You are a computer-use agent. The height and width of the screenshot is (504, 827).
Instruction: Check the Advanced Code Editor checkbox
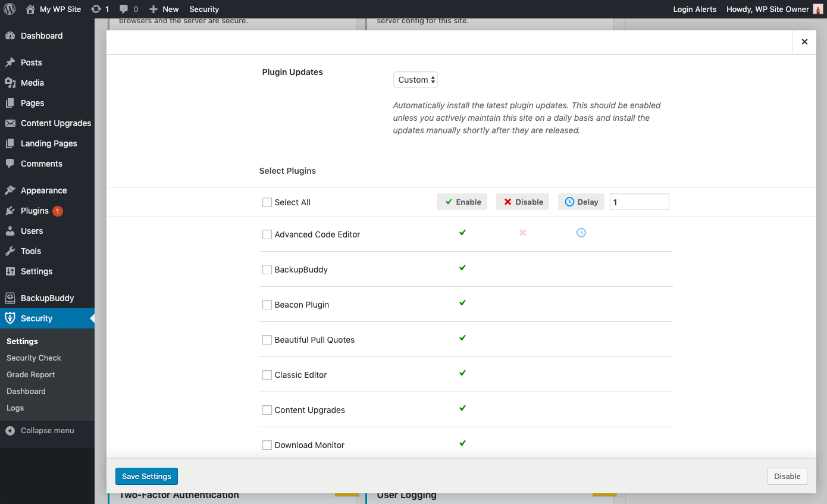pyautogui.click(x=267, y=234)
